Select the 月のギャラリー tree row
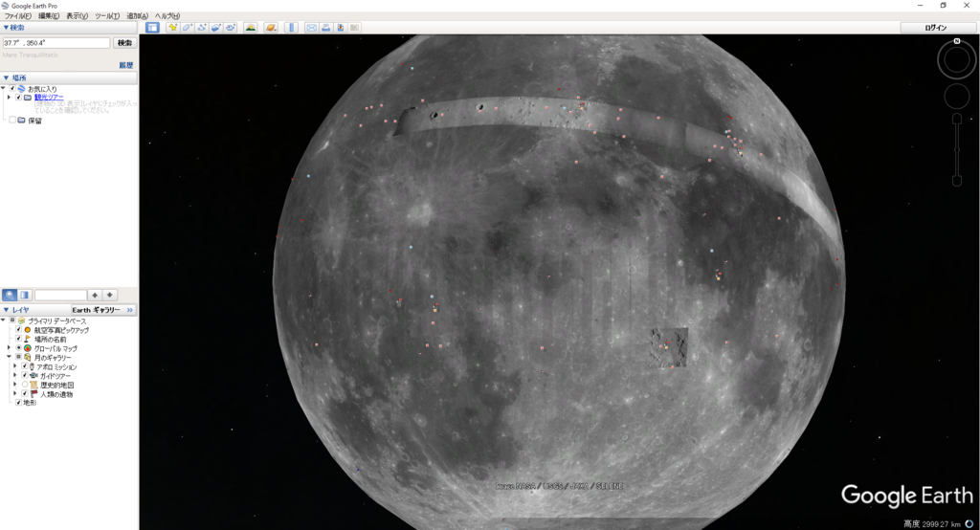Viewport: 980px width, 530px height. click(x=53, y=358)
